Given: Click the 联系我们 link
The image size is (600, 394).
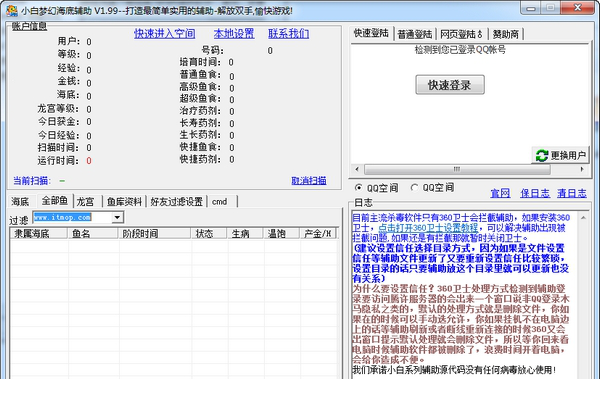Looking at the screenshot, I should coord(289,34).
